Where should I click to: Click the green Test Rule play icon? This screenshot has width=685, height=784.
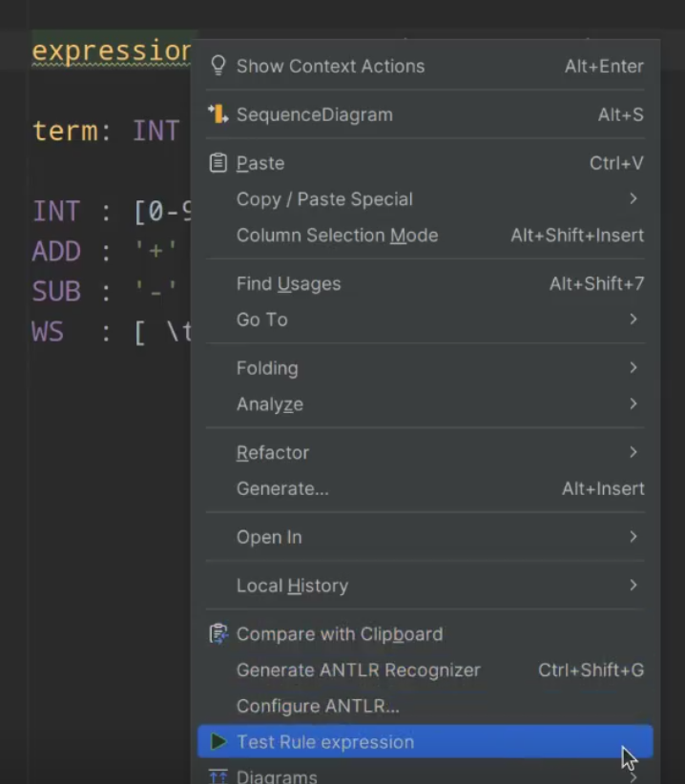tap(218, 742)
